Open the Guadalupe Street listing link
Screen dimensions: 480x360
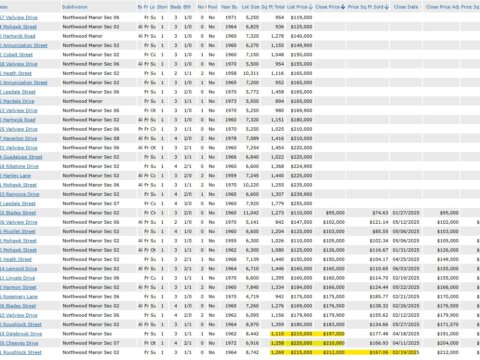21,157
